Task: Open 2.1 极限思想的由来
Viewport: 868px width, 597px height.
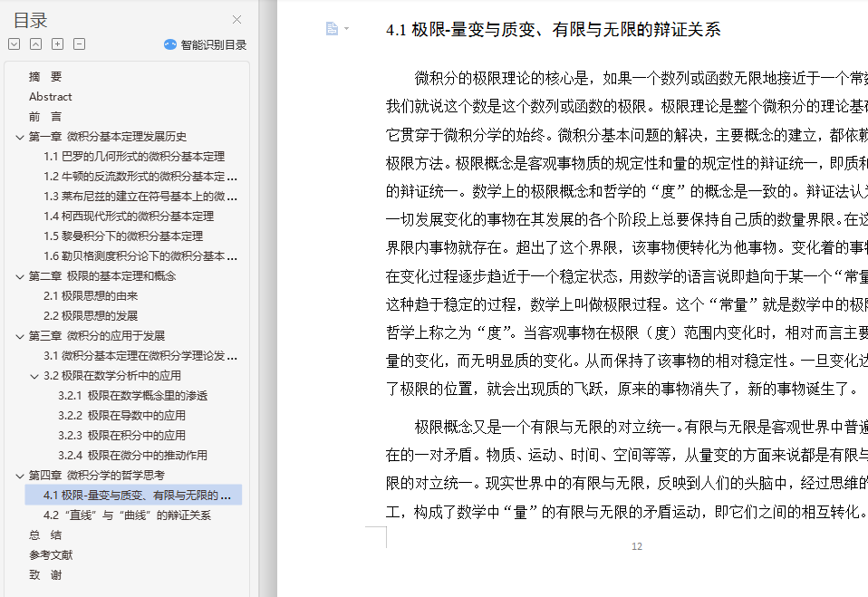Action: 91,296
